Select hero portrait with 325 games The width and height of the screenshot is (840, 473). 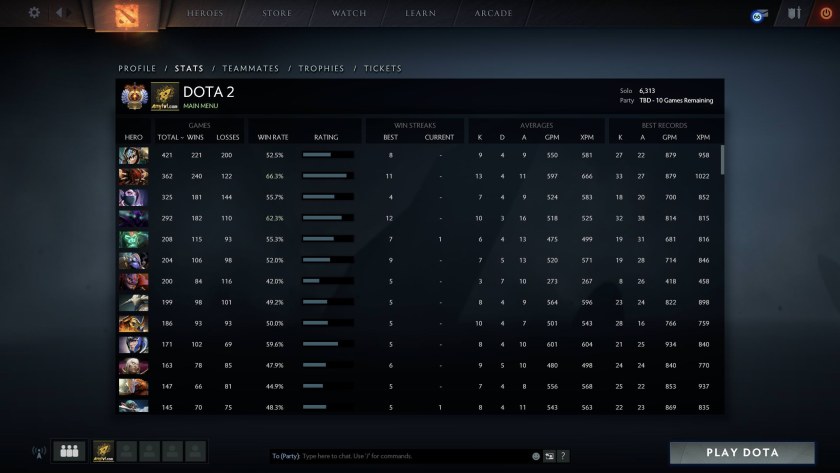133,197
